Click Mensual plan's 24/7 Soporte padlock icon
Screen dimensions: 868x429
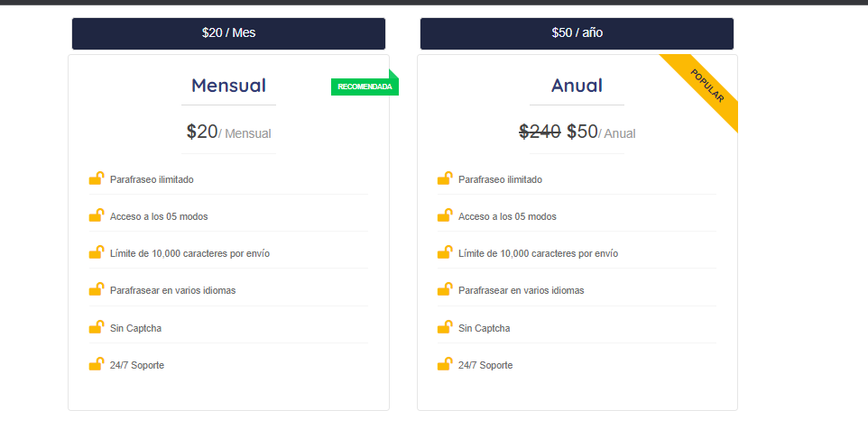pyautogui.click(x=97, y=364)
